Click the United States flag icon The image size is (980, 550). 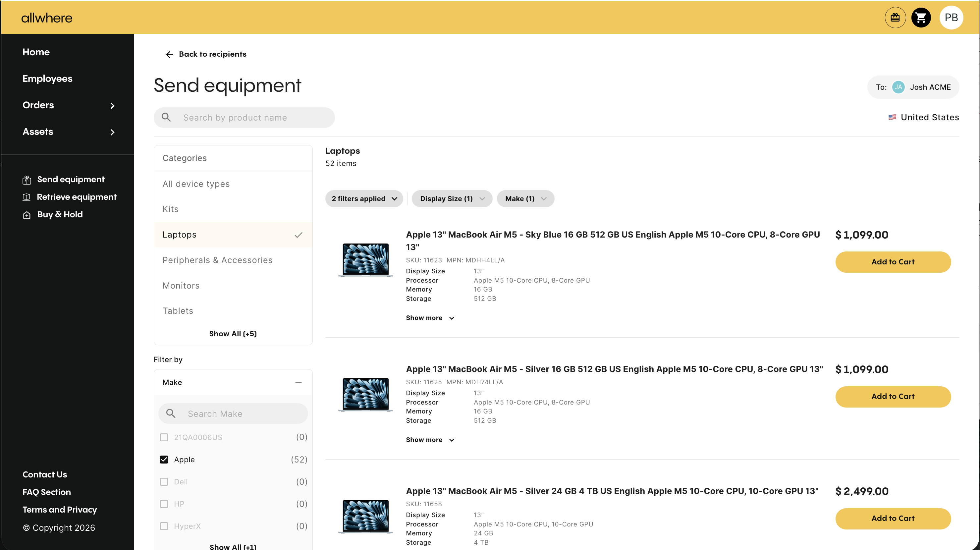892,117
